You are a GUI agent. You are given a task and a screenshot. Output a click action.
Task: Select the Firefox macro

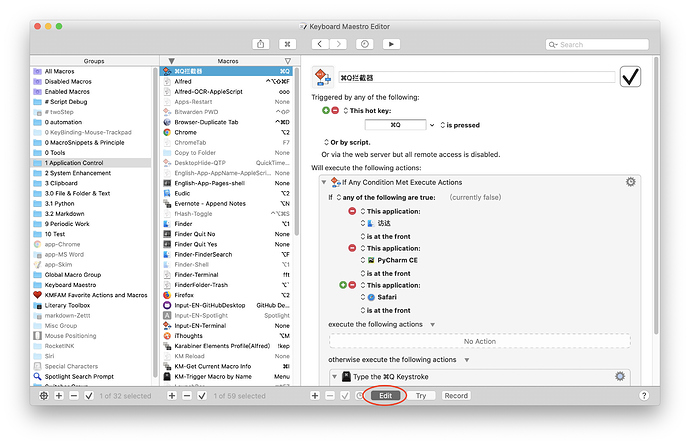pos(227,295)
